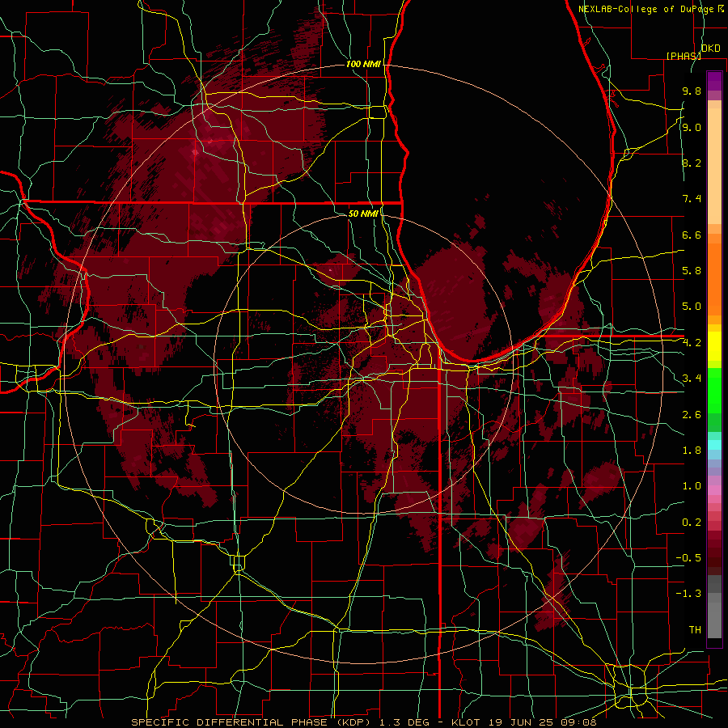Pick the purple swatch at the top of the color bar
728x728 pixels.
pos(714,81)
